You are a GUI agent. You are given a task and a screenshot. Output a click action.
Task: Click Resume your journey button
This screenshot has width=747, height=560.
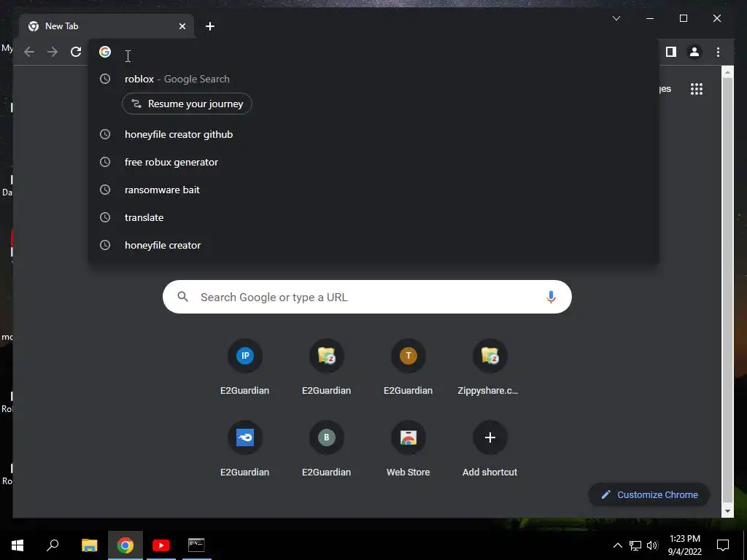187,104
